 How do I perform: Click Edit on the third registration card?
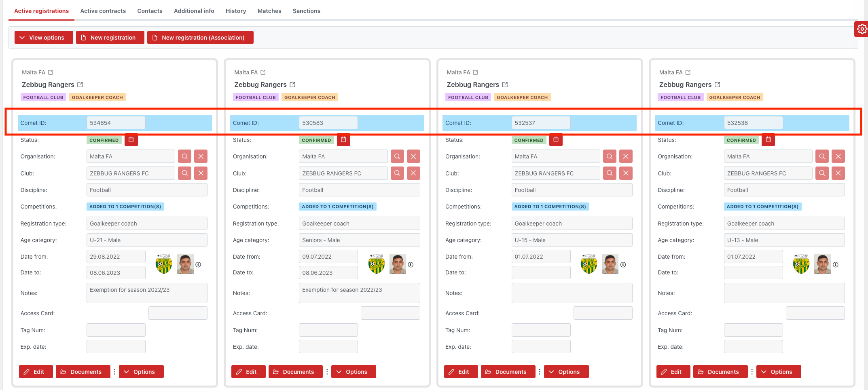(x=461, y=372)
